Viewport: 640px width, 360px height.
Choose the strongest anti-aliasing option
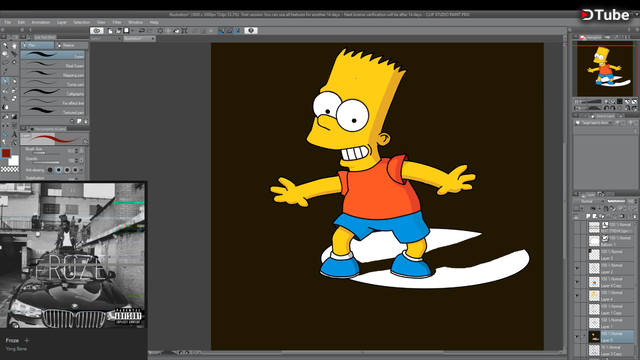(x=75, y=170)
